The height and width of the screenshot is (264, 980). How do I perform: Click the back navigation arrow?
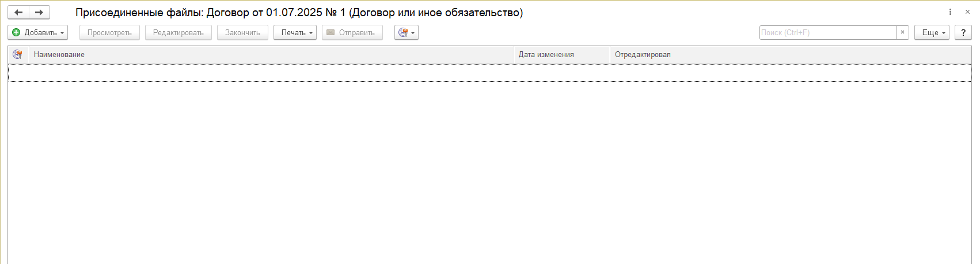(18, 12)
